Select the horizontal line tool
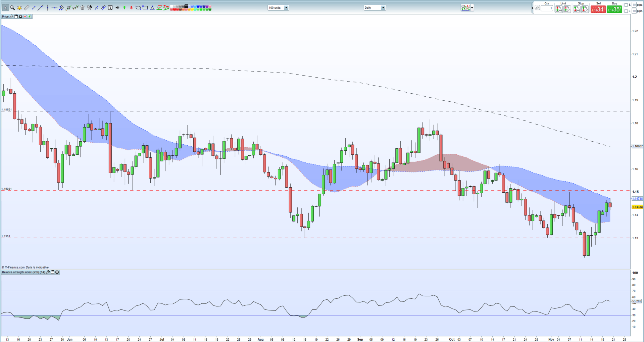Viewport: 644px width, 342px height. (54, 8)
